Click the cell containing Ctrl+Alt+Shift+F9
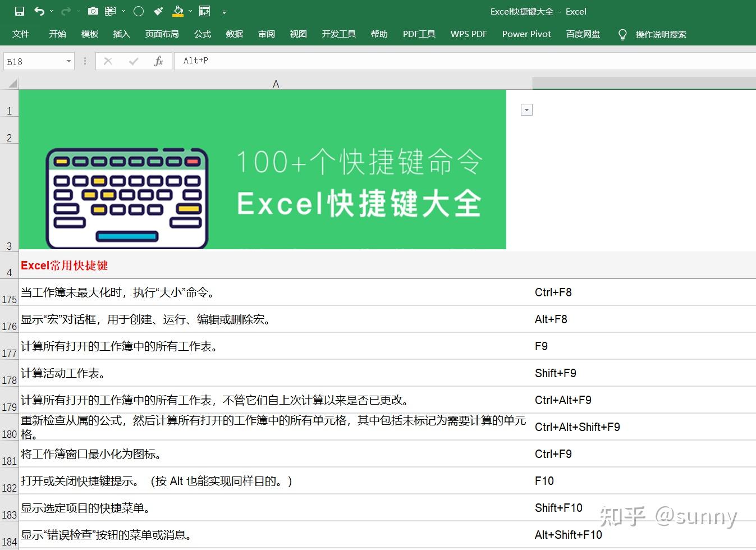 click(644, 427)
